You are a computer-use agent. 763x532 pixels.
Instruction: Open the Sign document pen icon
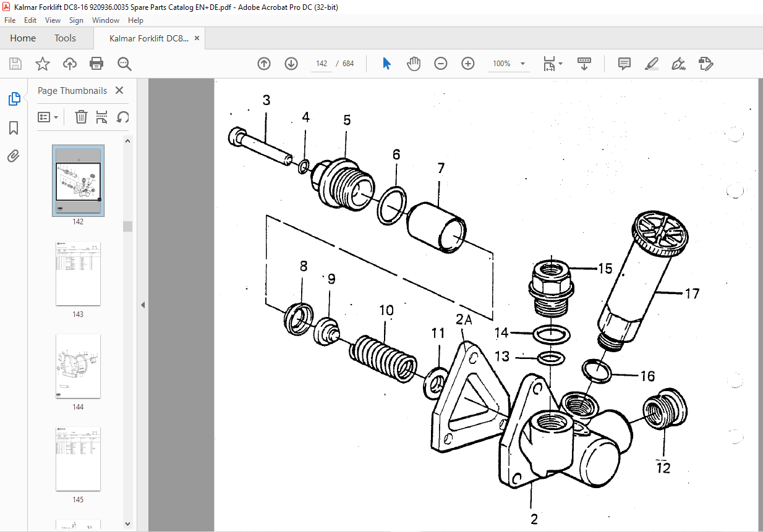(679, 64)
